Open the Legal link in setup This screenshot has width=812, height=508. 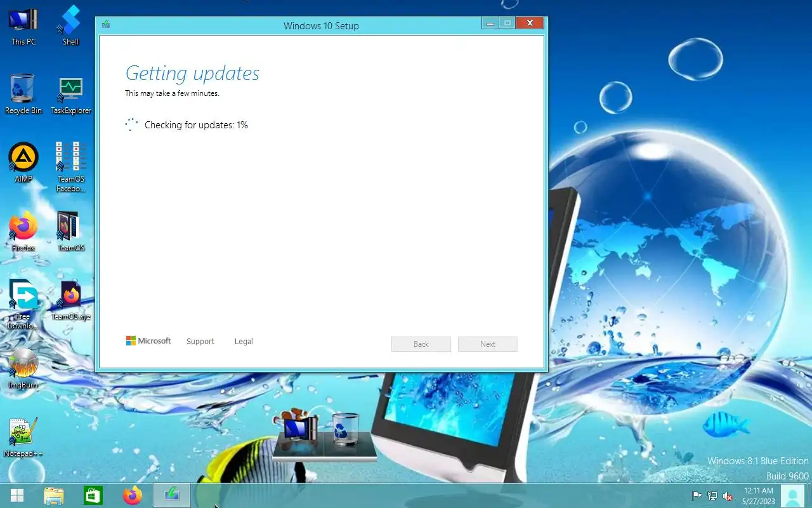[244, 342]
